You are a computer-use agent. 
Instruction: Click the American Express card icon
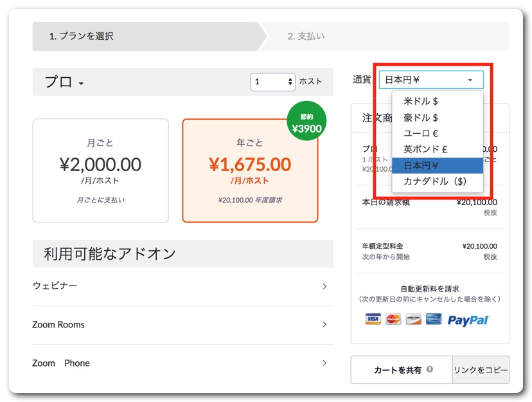(433, 319)
